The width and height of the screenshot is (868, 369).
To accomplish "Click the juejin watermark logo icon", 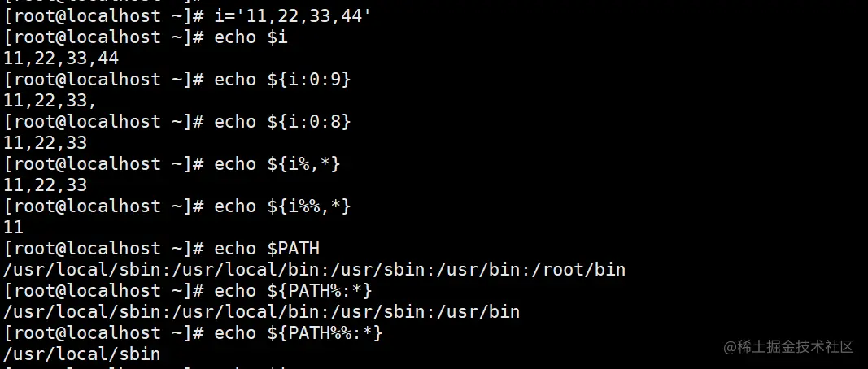I will 731,347.
